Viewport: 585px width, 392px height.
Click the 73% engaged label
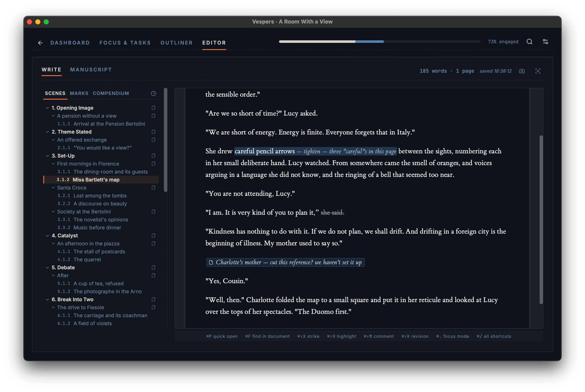click(503, 42)
